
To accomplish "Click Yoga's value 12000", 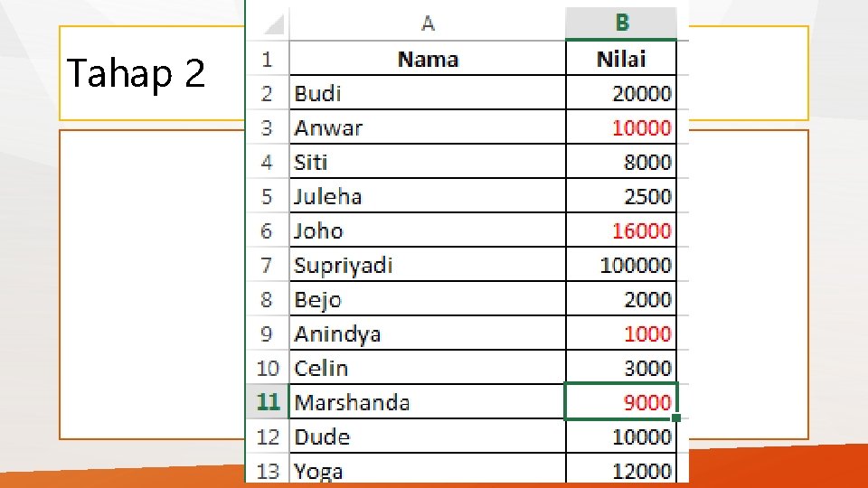I will tap(621, 470).
